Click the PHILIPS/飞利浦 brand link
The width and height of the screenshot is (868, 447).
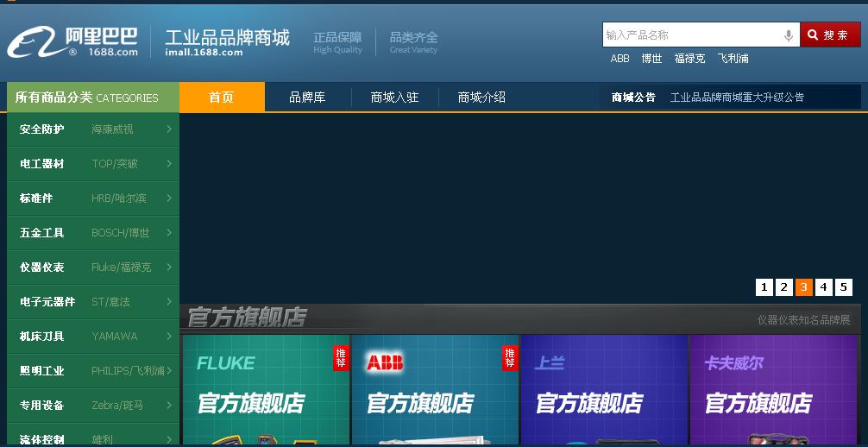point(128,370)
